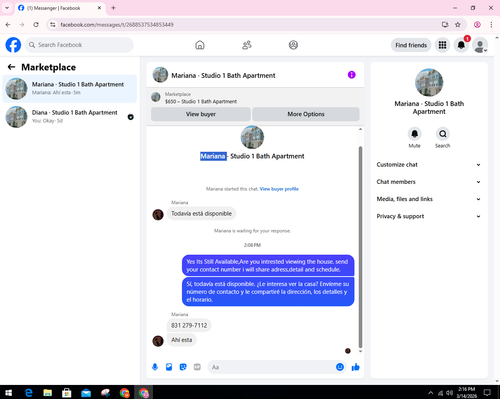Send a thumbs-up like
500x399 pixels.
point(356,367)
